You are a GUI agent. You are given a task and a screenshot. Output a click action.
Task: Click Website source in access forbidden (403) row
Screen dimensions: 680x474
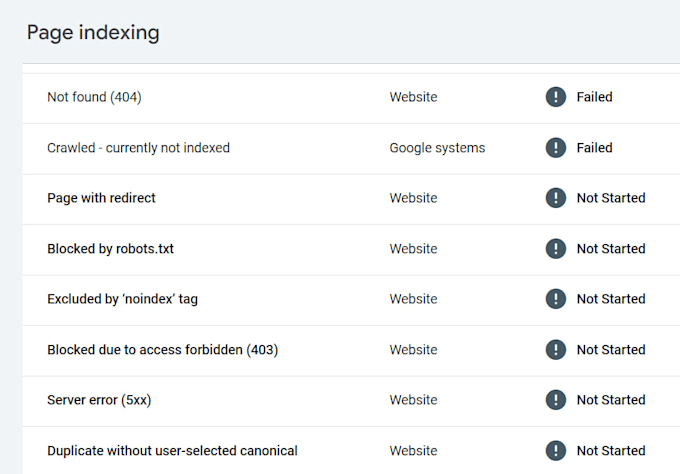[x=413, y=350]
